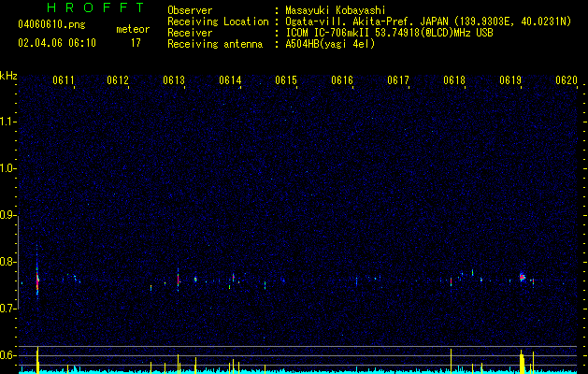588x374 pixels.
Task: Click the Observer name Masayuki Kobayashi
Action: (336, 10)
